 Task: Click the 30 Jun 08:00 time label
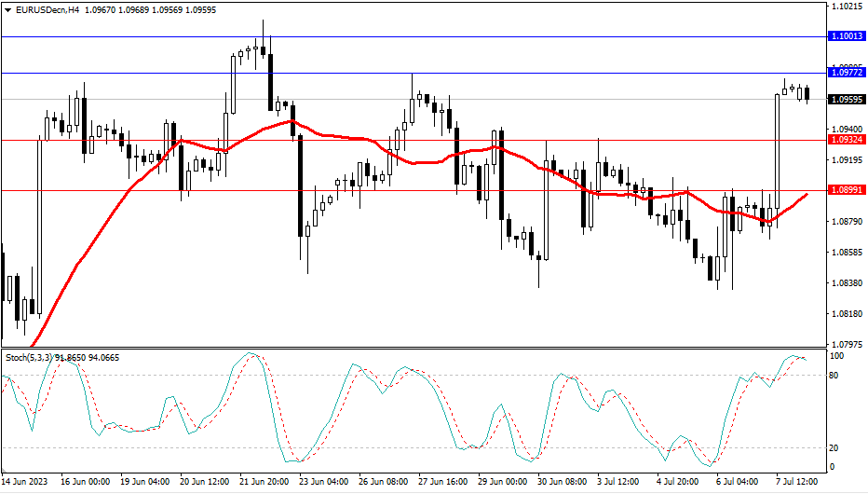click(562, 483)
